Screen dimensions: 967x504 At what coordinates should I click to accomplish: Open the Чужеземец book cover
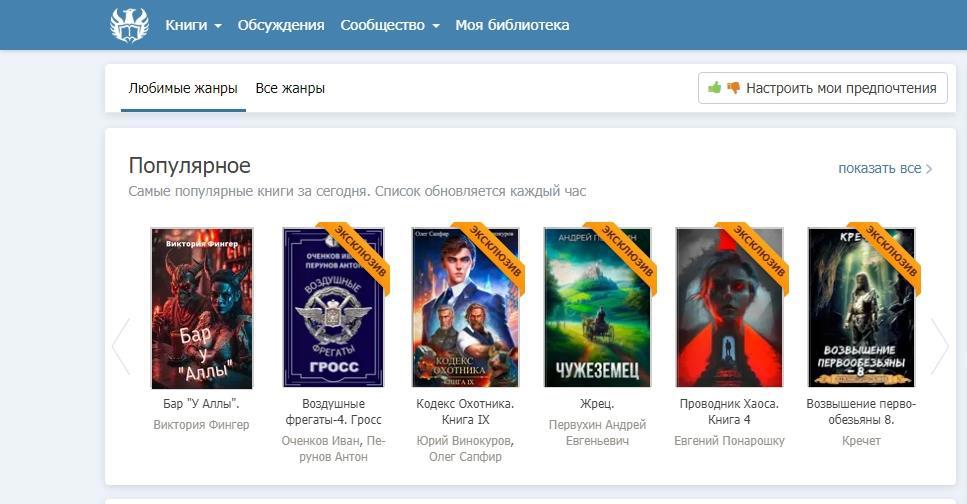pyautogui.click(x=597, y=307)
